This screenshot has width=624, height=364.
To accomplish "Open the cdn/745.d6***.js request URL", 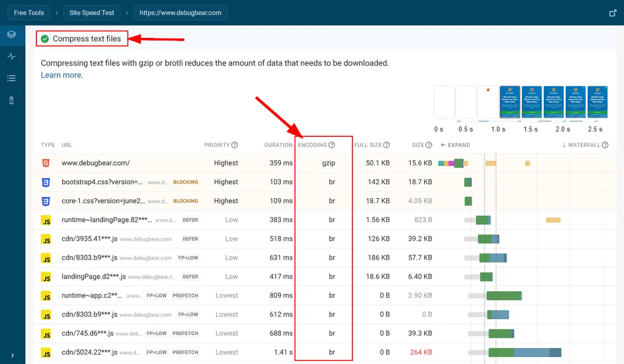I will pyautogui.click(x=87, y=333).
